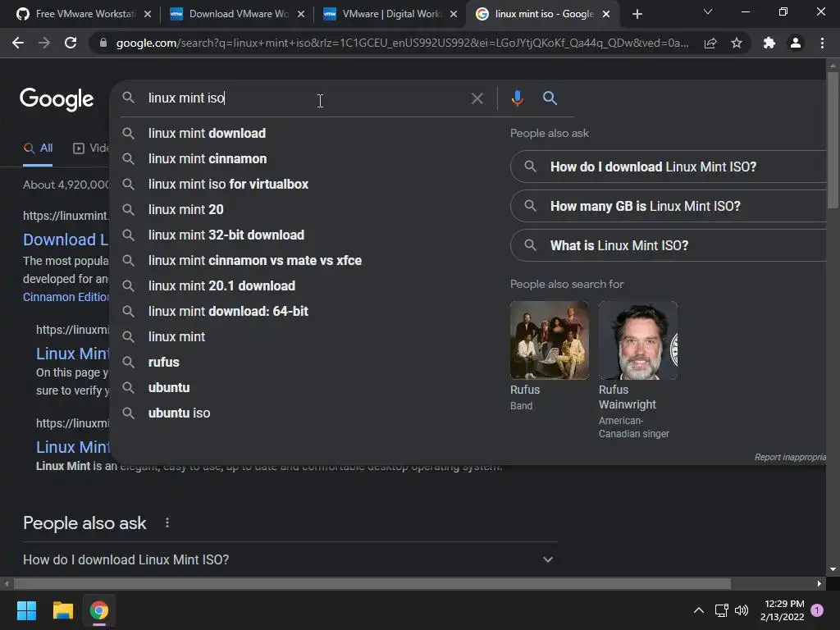Open the Cinnamon Edition sitelink
This screenshot has width=840, height=630.
(x=66, y=297)
